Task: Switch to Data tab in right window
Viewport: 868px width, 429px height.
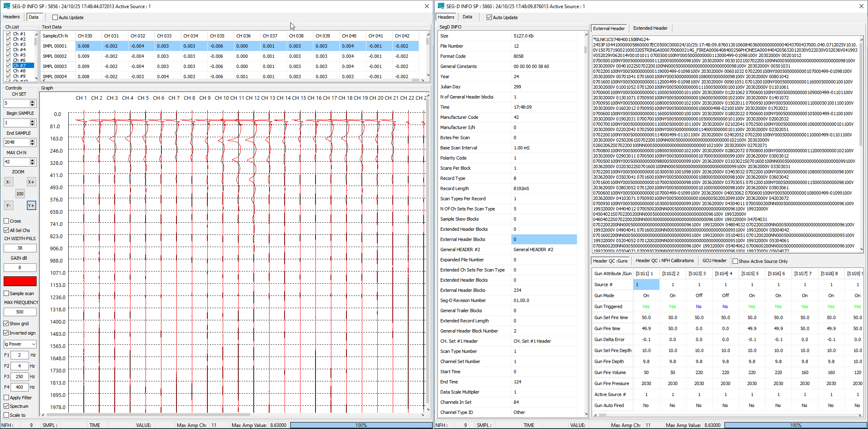Action: click(x=468, y=17)
